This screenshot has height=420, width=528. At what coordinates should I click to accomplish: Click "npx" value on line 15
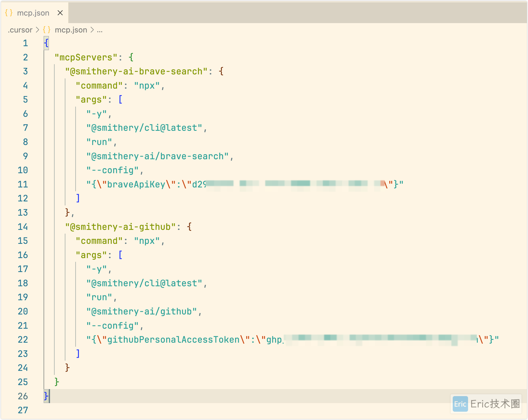(147, 241)
